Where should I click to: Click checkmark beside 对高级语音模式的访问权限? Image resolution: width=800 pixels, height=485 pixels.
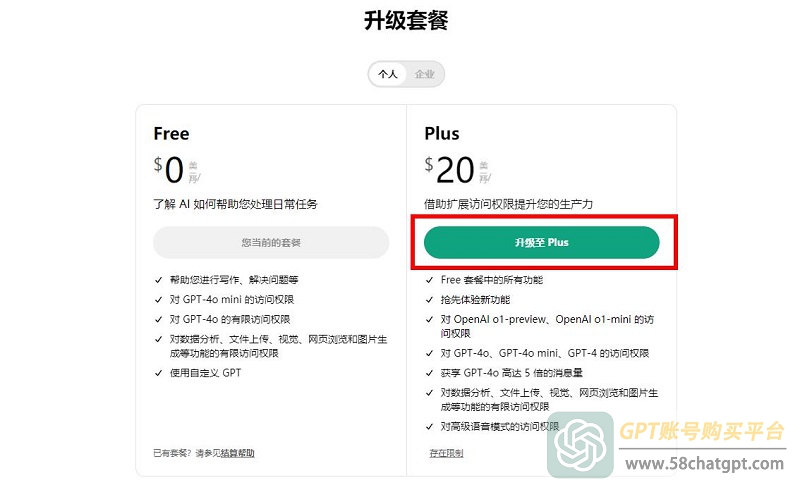coord(430,427)
